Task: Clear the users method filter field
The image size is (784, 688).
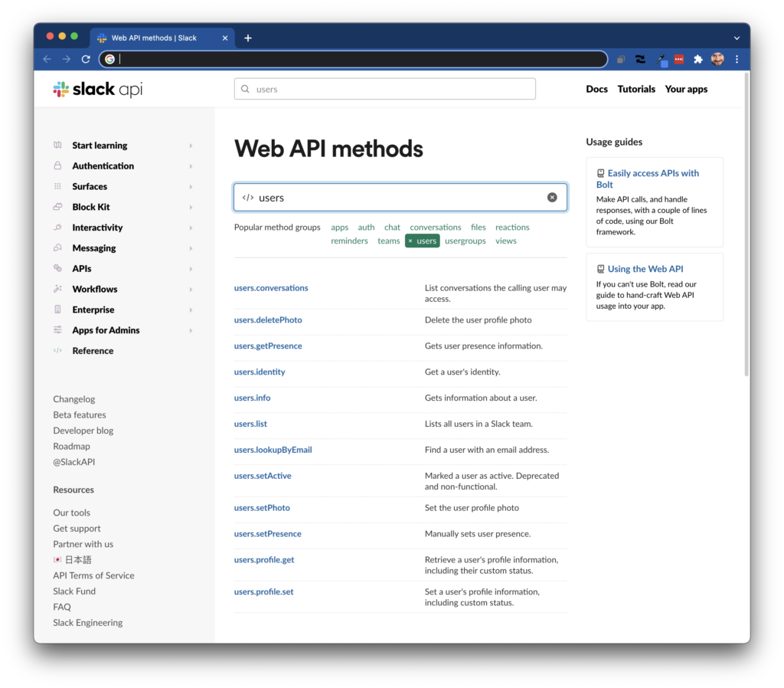Action: (x=552, y=197)
